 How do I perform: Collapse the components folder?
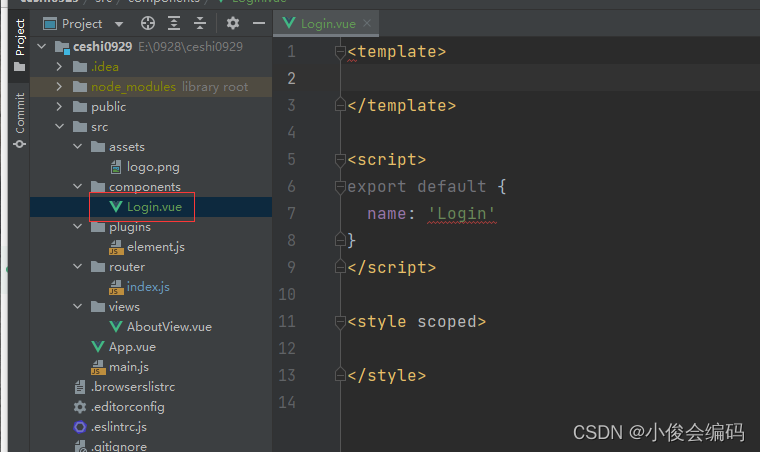coord(78,187)
